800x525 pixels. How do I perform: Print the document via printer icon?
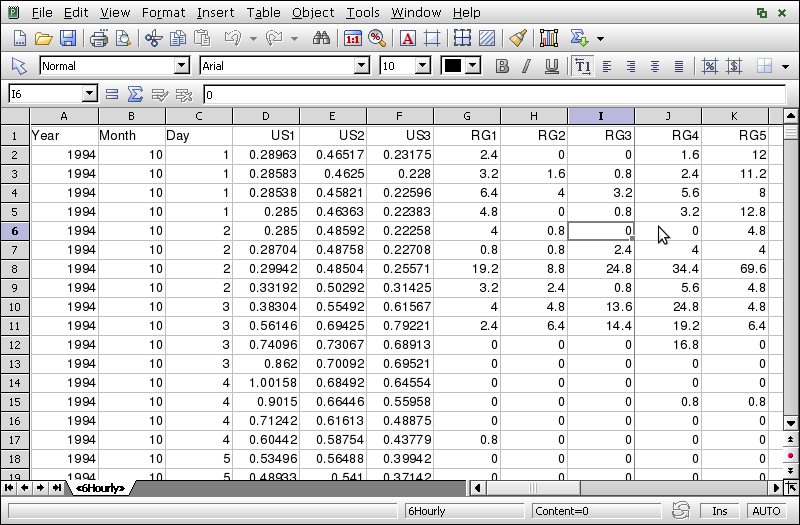[x=98, y=38]
